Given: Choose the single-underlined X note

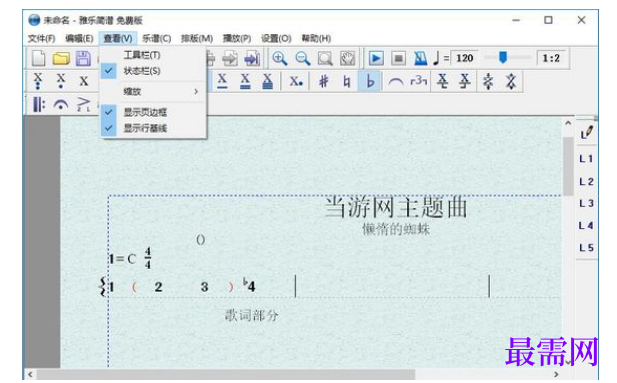Looking at the screenshot, I should (x=222, y=81).
